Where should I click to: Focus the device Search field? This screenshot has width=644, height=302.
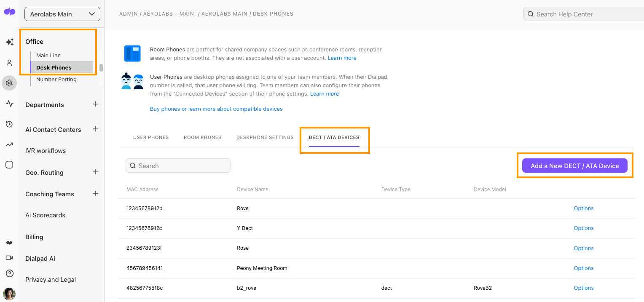178,166
